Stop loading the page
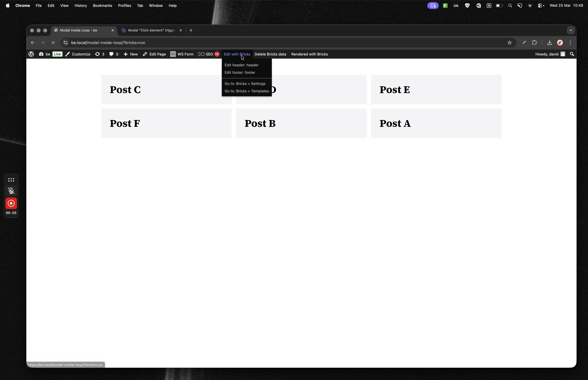Screen dimensions: 588x380 pyautogui.click(x=53, y=43)
